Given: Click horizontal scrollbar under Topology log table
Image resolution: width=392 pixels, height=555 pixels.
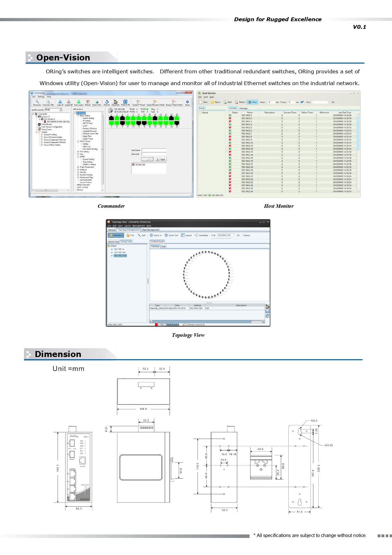Looking at the screenshot, I should (207, 321).
